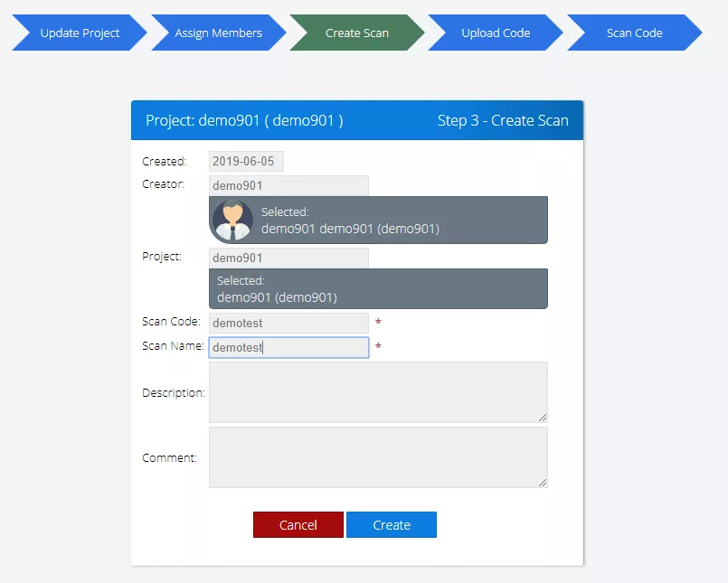Click the Description label
The height and width of the screenshot is (583, 728).
173,392
